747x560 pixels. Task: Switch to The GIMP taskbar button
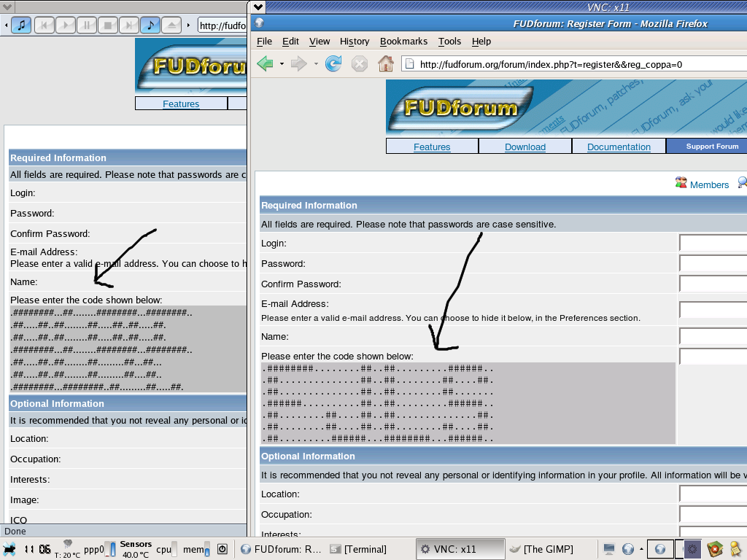point(551,549)
